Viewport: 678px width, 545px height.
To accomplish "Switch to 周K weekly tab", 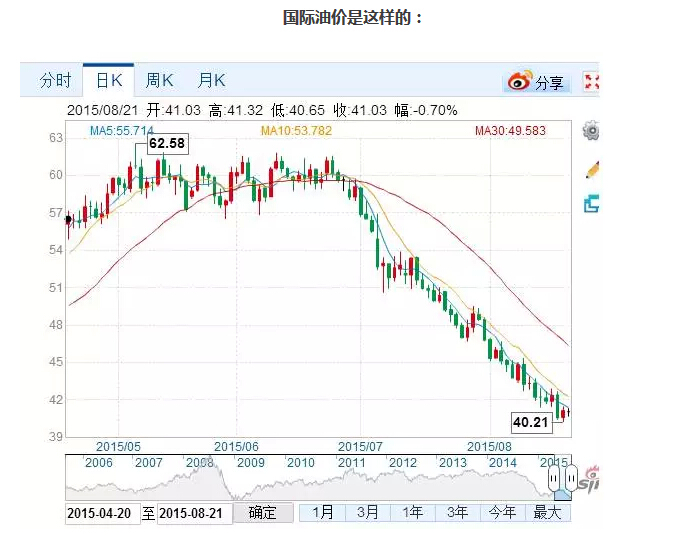I will pyautogui.click(x=159, y=81).
